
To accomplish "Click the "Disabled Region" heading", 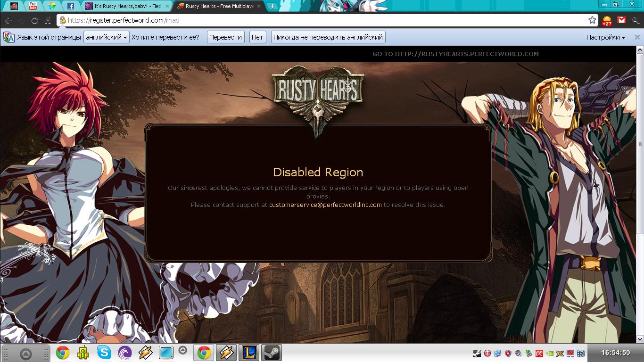I will tap(318, 172).
